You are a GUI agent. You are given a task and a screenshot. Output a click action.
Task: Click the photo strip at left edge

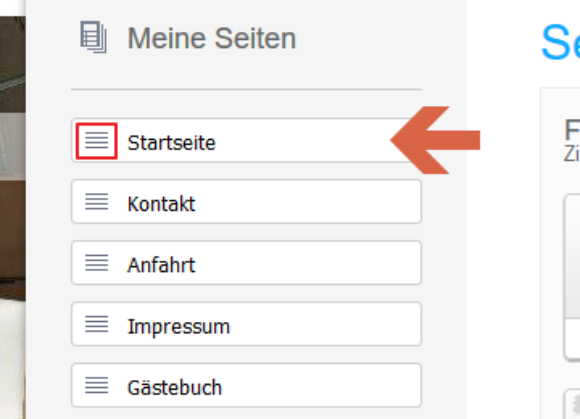(13, 217)
